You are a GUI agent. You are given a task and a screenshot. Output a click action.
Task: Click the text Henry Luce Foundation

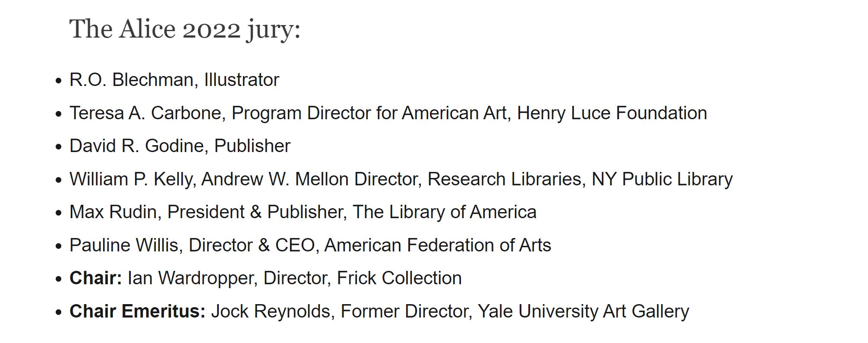tap(612, 113)
